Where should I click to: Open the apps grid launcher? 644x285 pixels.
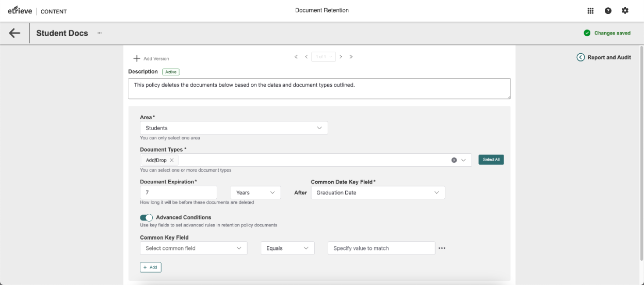point(590,11)
